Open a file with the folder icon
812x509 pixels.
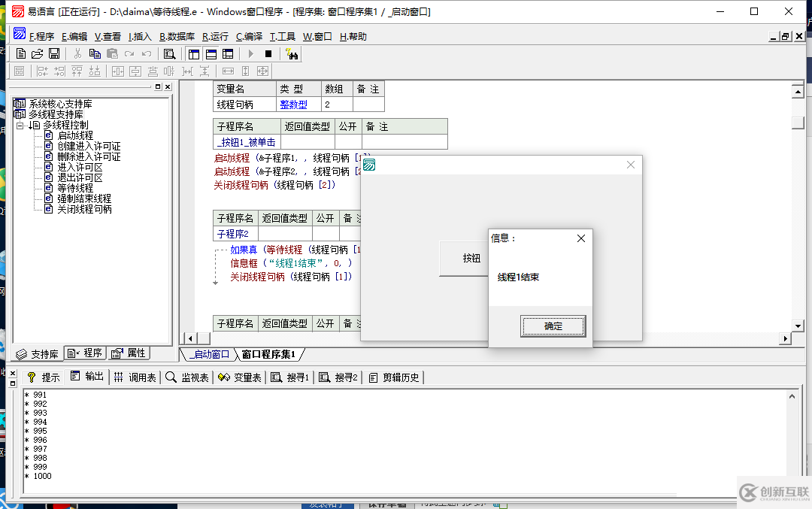point(37,53)
